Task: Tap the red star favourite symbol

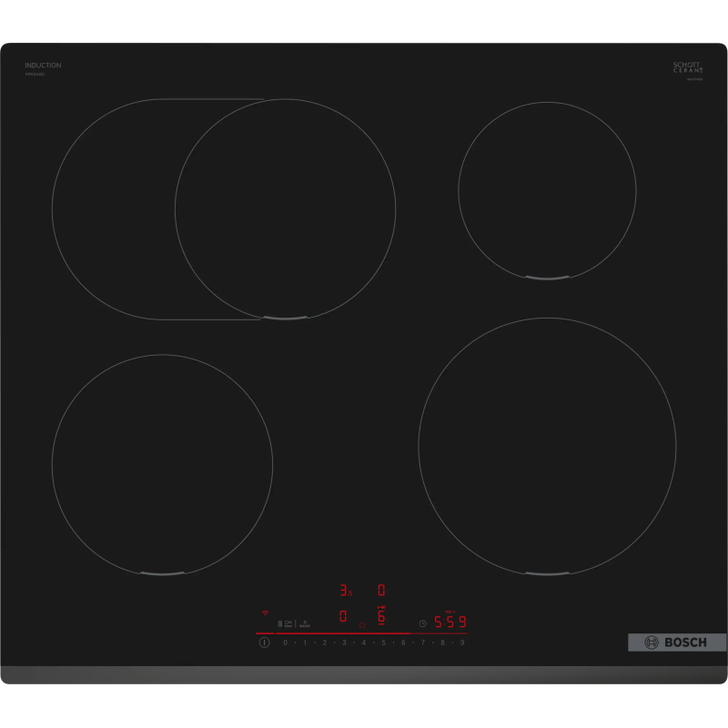Action: pos(362,625)
